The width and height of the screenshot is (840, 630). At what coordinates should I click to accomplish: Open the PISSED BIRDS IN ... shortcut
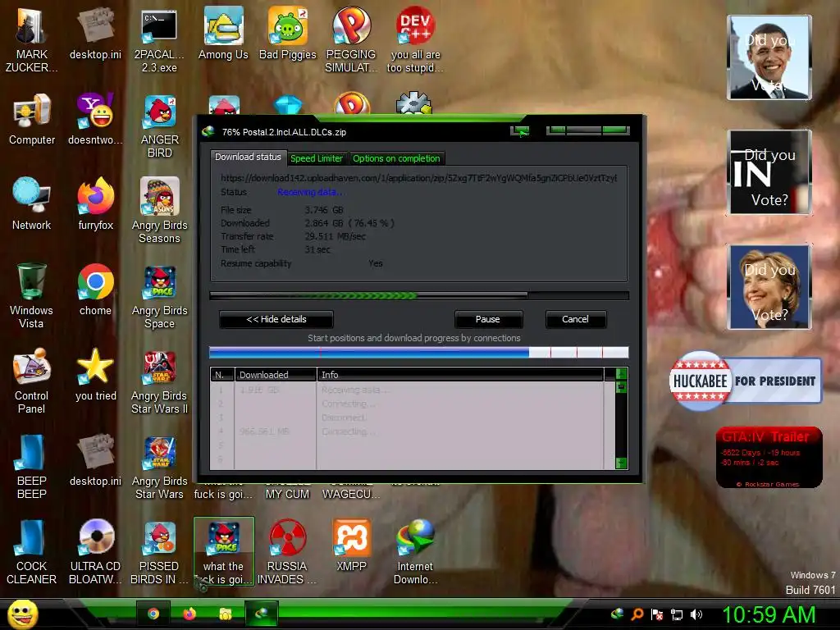(x=159, y=552)
